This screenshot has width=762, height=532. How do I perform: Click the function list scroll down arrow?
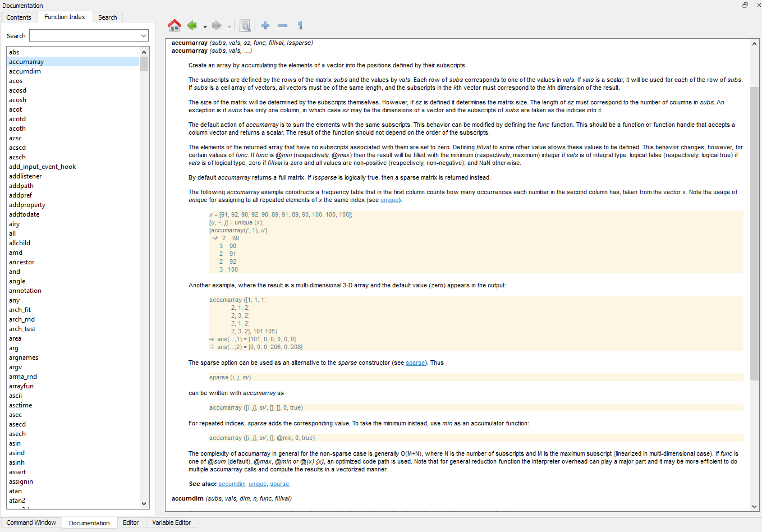tap(144, 504)
